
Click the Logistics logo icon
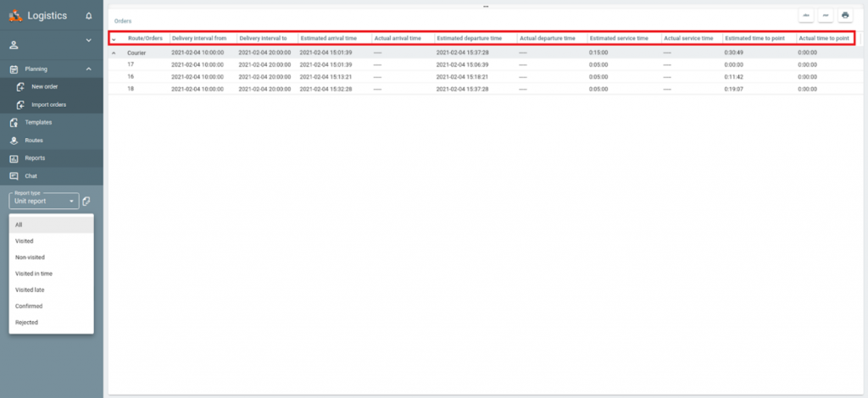[x=15, y=15]
